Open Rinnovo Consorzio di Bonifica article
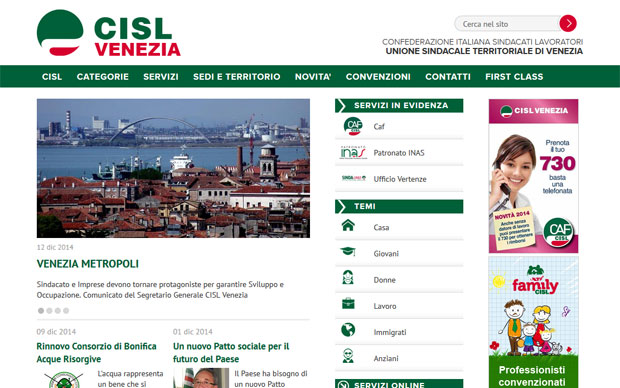 [96, 352]
